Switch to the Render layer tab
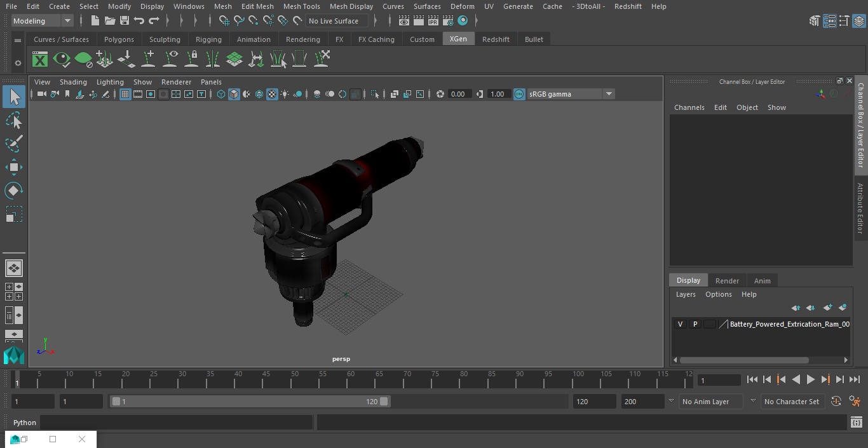868x448 pixels. pyautogui.click(x=727, y=281)
